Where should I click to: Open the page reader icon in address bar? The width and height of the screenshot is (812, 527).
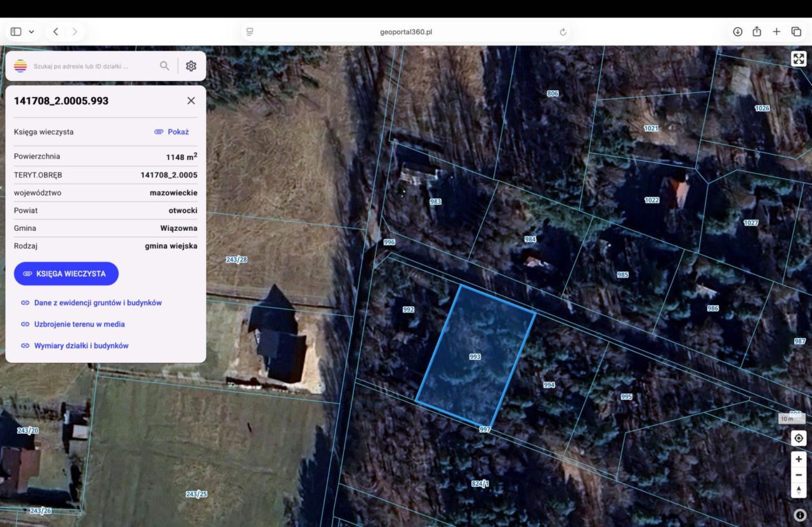[250, 32]
